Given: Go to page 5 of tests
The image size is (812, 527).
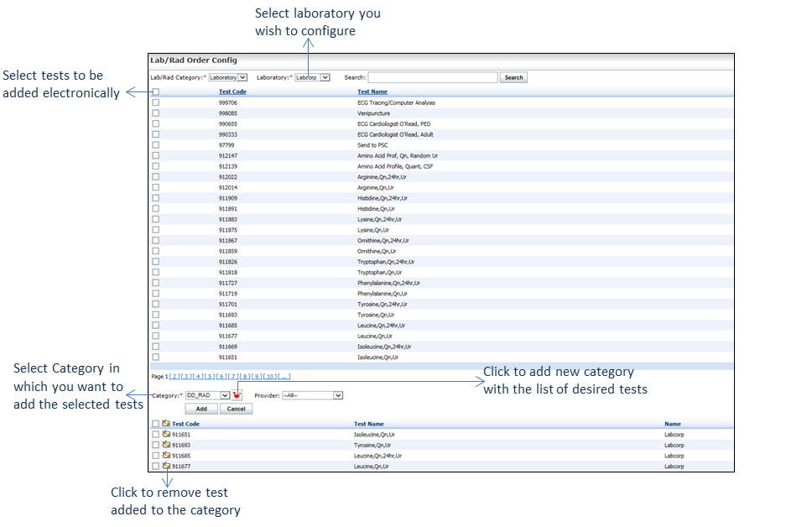Looking at the screenshot, I should coord(210,376).
